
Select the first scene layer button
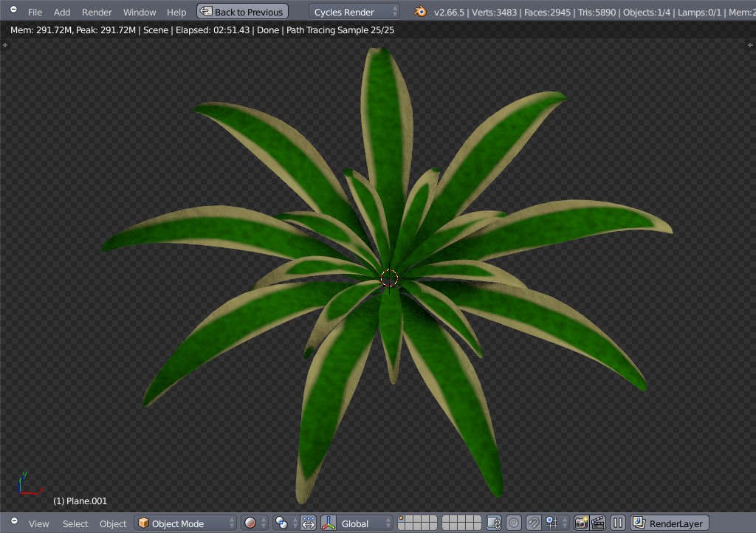coord(402,520)
